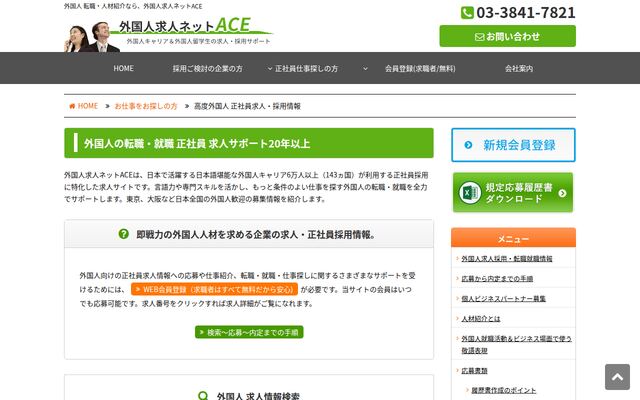The width and height of the screenshot is (640, 400).
Task: Follow the HOME breadcrumb link
Action: click(88, 106)
